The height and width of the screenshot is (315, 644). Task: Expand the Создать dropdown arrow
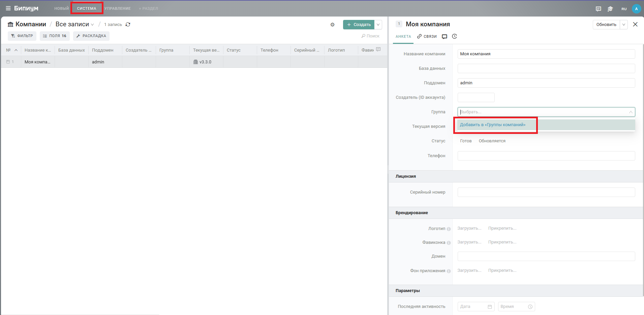coord(378,25)
